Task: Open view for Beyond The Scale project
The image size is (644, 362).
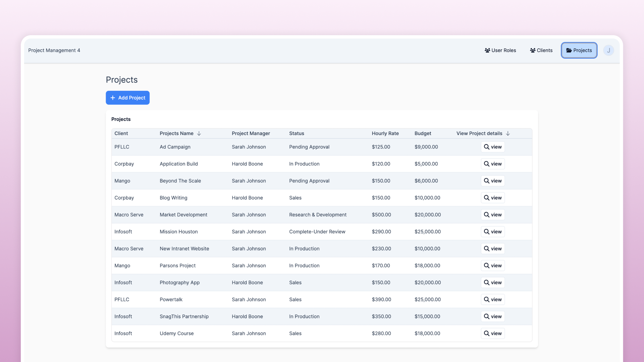Action: point(492,181)
